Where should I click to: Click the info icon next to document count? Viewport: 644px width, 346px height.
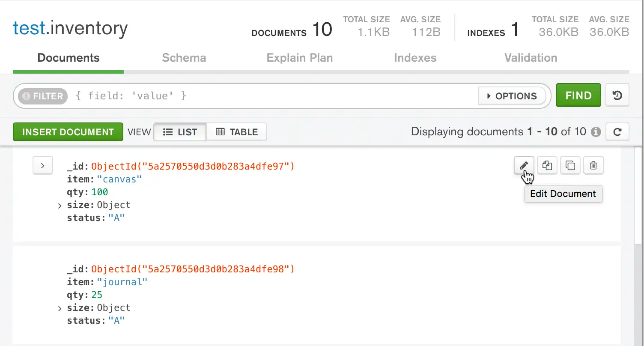click(596, 132)
